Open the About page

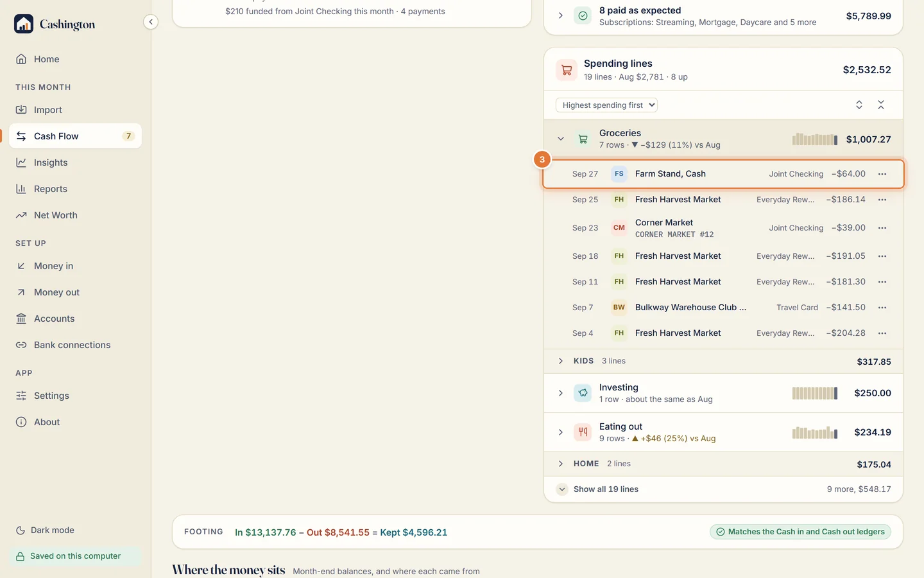click(x=76, y=422)
